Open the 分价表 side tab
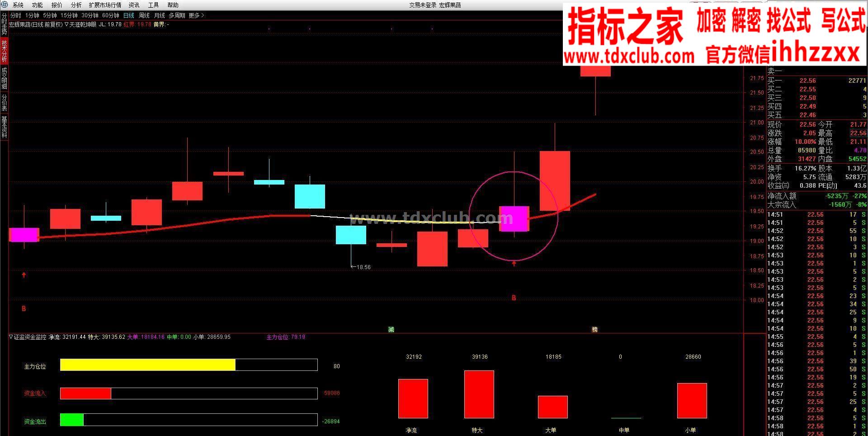This screenshot has height=436, width=868. coord(4,102)
